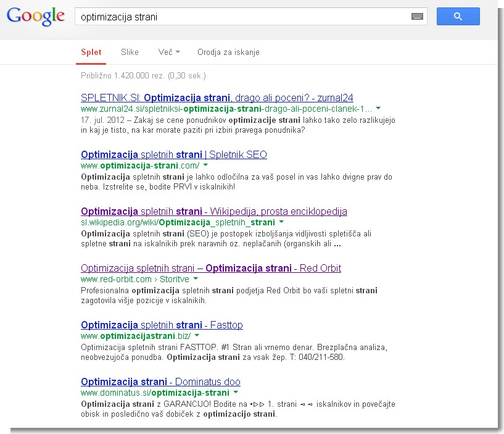Click the snippet starting 'Profesionalna optimizacija'
The image size is (504, 434).
(x=229, y=295)
